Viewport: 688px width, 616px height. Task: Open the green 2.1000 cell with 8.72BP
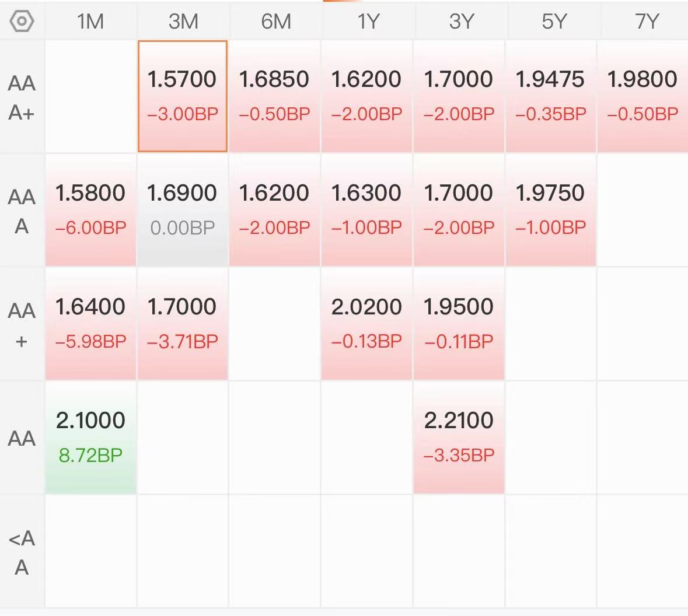(91, 437)
